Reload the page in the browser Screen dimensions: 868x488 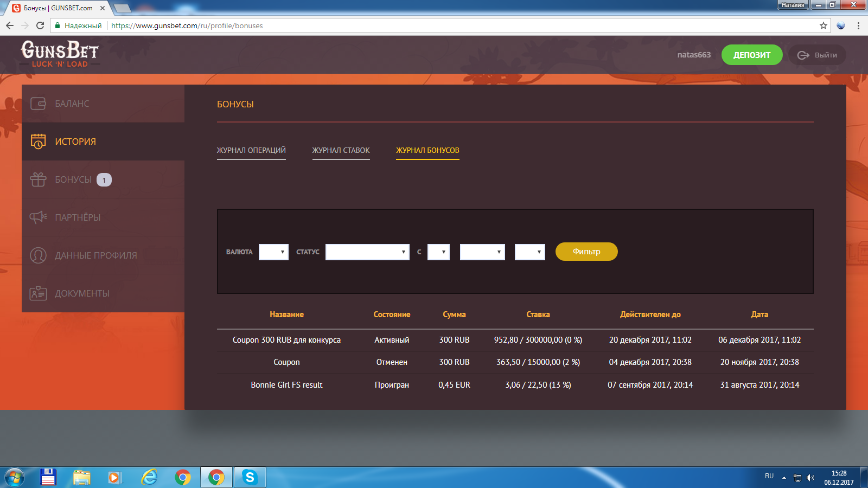[x=40, y=25]
